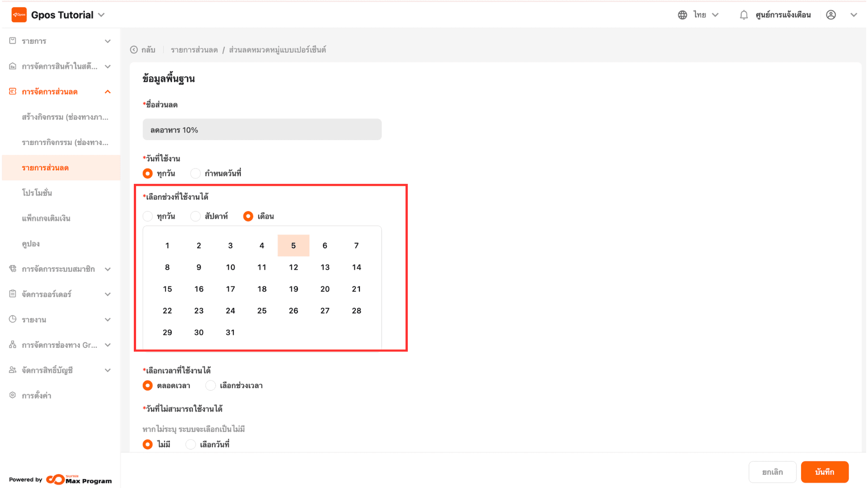Viewport: 868px width, 488px height.
Task: Open the user profile account icon
Action: pyautogui.click(x=831, y=15)
